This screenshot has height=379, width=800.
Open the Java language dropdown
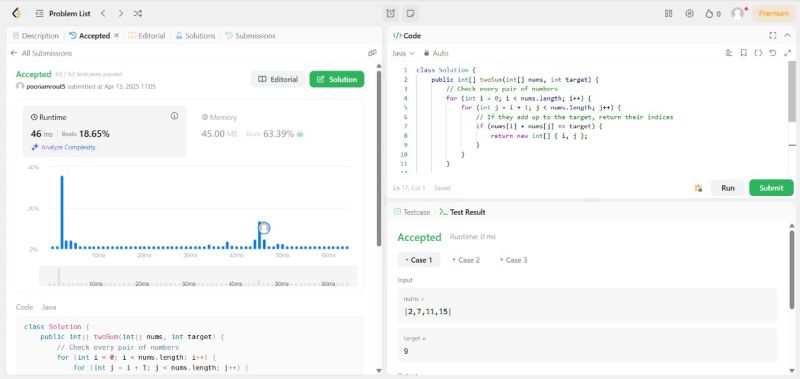click(404, 53)
